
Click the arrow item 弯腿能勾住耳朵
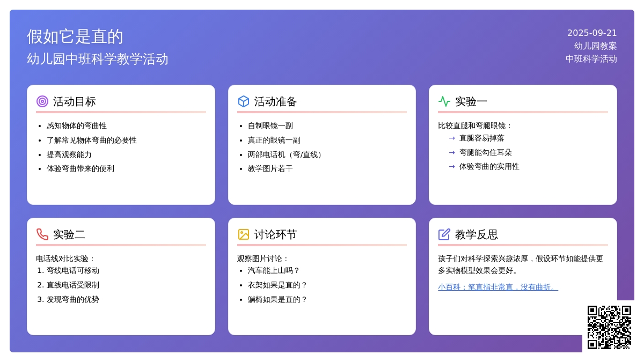click(485, 152)
